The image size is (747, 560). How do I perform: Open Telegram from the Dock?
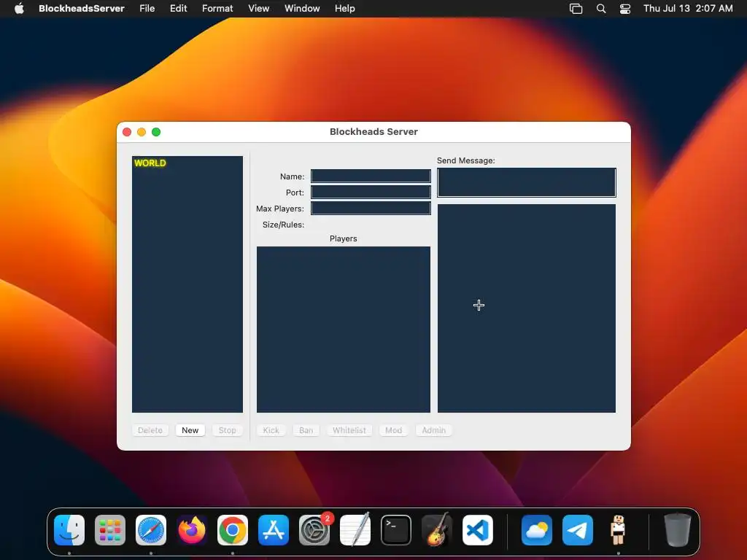(x=578, y=529)
